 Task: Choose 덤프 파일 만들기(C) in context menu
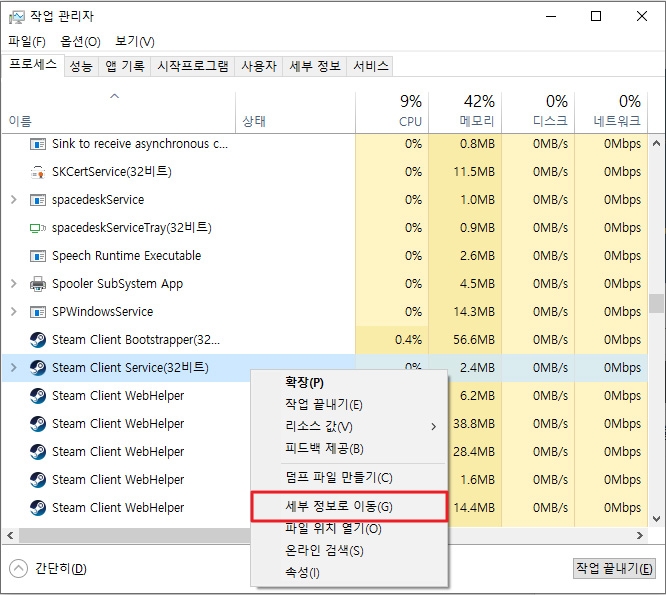pyautogui.click(x=349, y=478)
